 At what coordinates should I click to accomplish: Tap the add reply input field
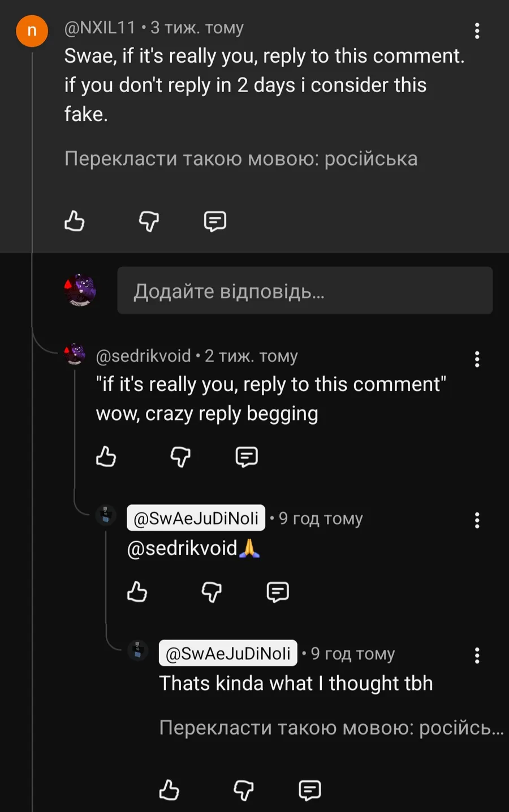pos(305,291)
